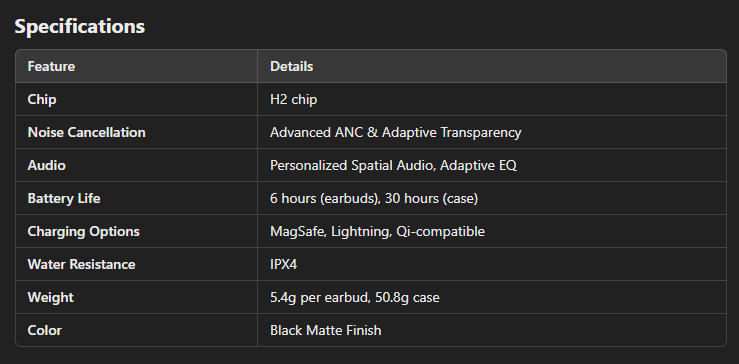Click 30 hours (case) text
Screen dimensions: 739x364
(431, 199)
